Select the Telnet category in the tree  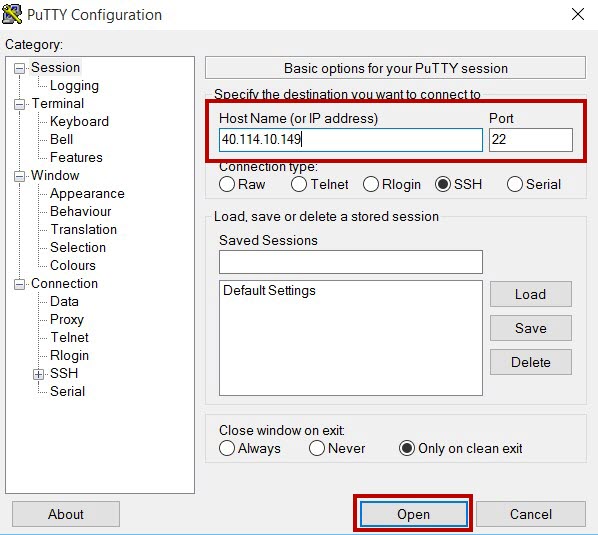pyautogui.click(x=69, y=337)
